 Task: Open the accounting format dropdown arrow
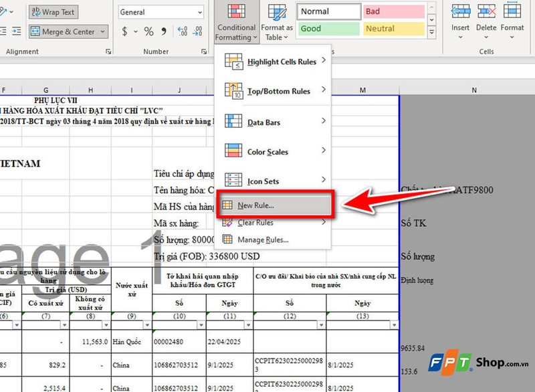(x=136, y=31)
